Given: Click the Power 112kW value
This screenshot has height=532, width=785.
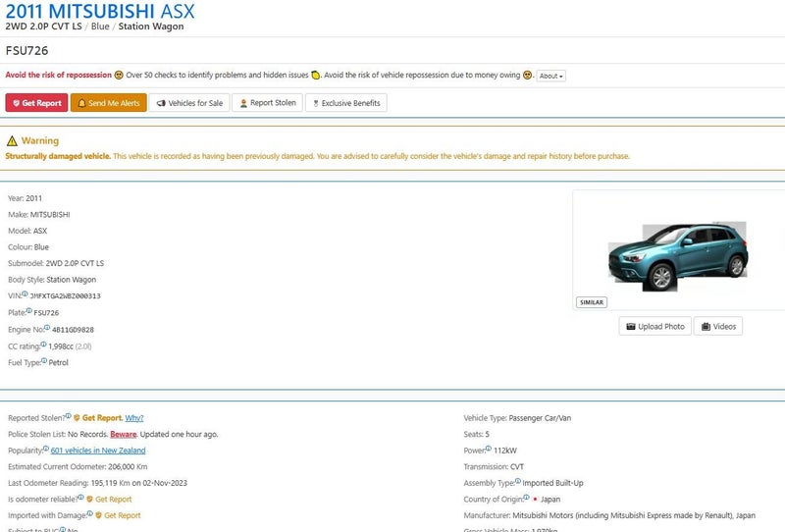Looking at the screenshot, I should point(505,451).
